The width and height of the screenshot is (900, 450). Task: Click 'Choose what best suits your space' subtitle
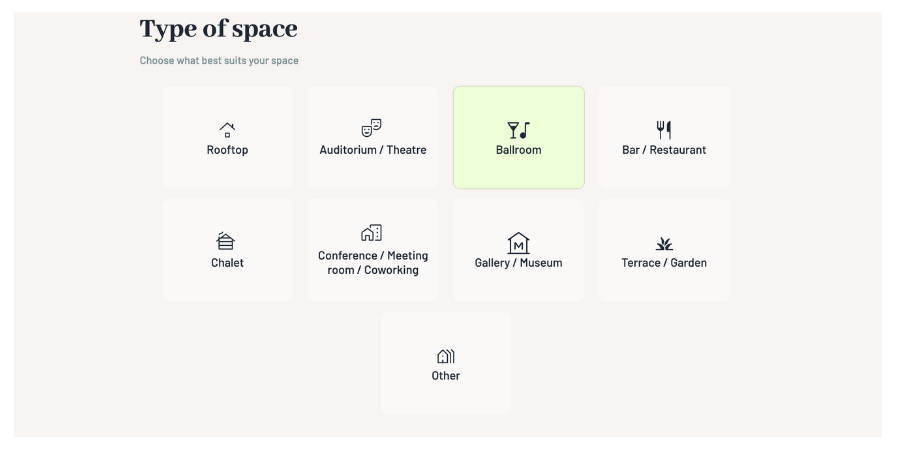219,60
